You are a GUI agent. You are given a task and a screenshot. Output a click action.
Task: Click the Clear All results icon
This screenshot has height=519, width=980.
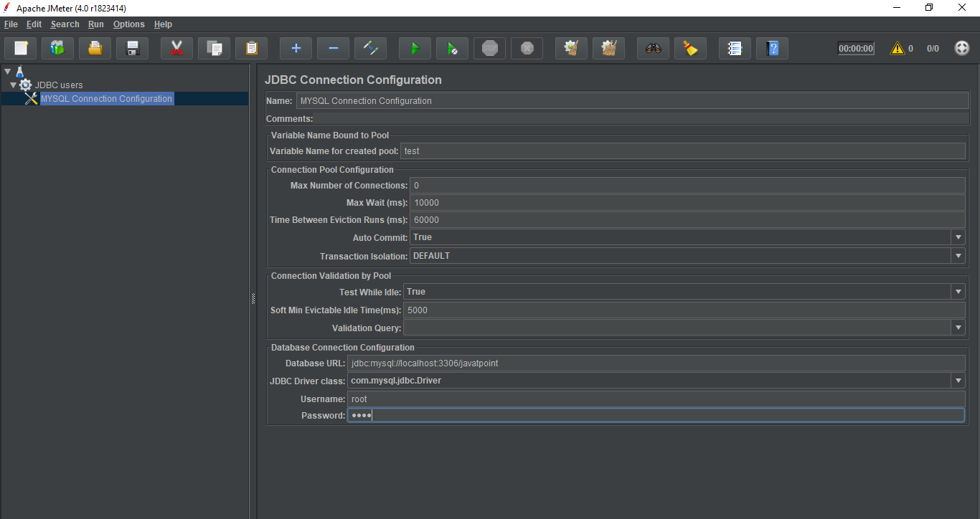pos(608,49)
